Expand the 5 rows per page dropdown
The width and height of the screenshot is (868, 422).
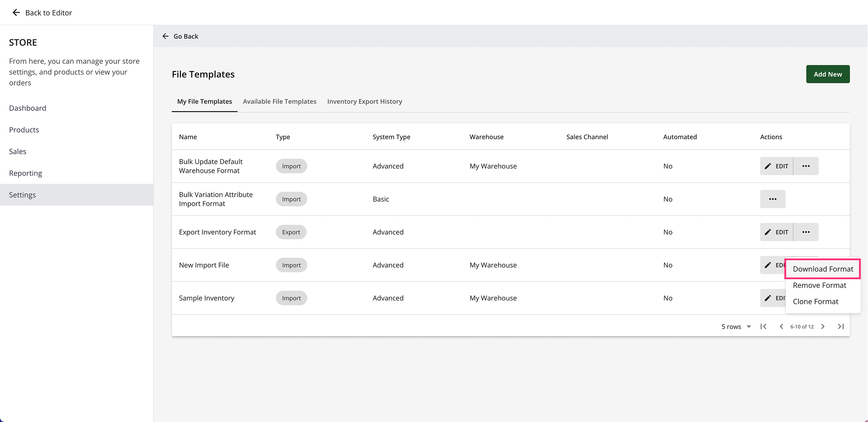click(736, 327)
